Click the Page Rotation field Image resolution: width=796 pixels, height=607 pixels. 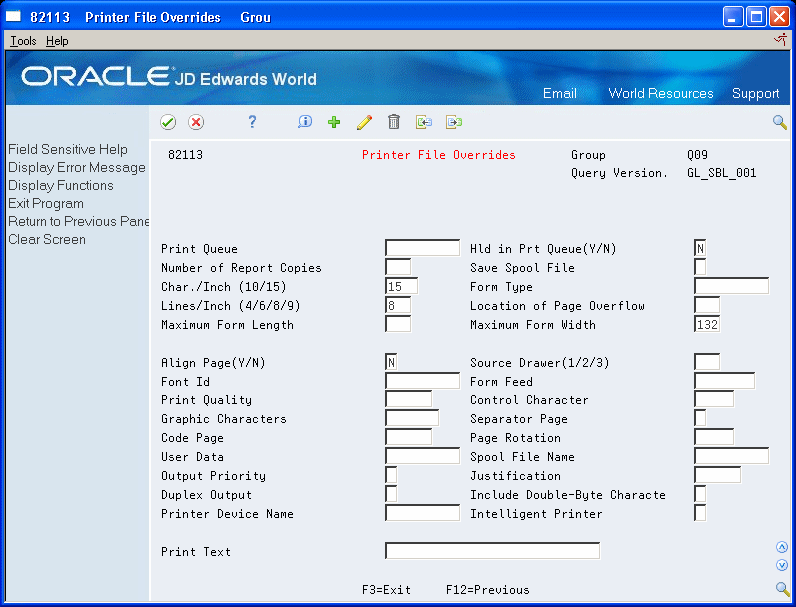click(x=714, y=437)
